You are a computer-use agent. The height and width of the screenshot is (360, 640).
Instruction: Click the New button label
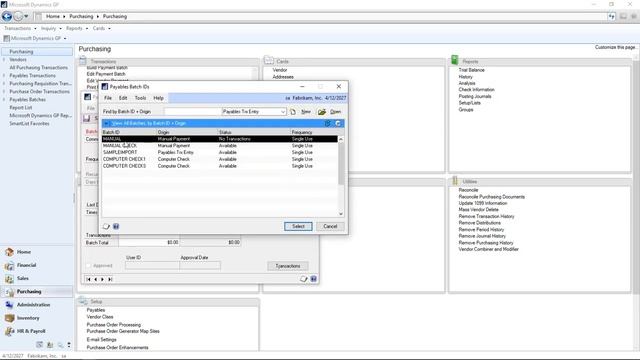point(306,111)
